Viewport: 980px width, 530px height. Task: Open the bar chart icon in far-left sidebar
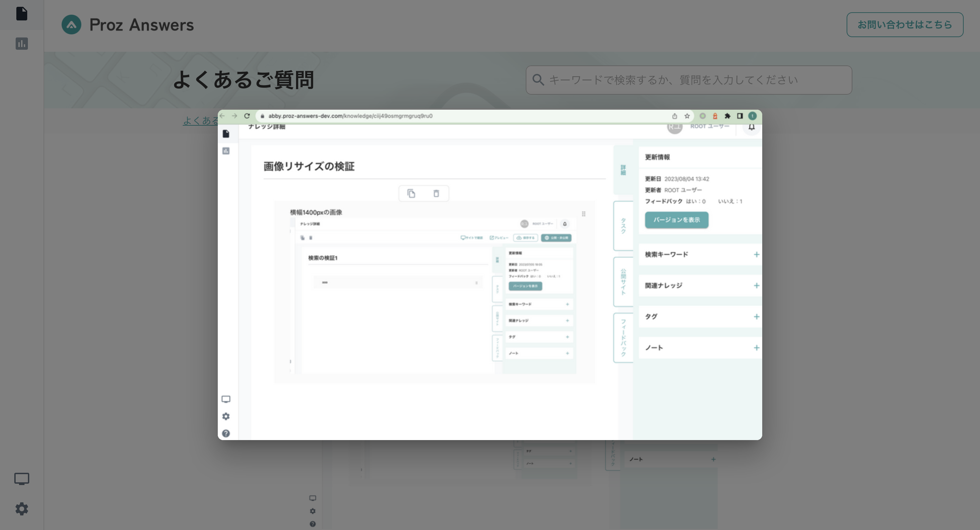[x=22, y=43]
